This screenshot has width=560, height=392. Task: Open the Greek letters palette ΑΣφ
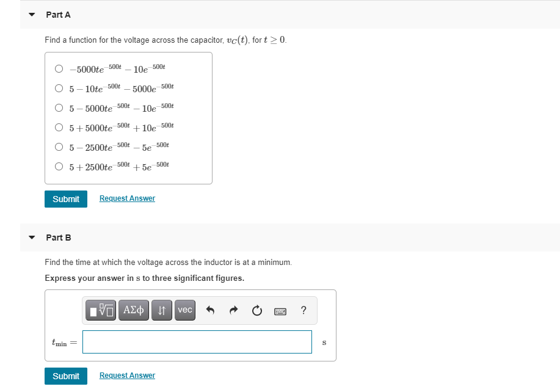tap(133, 310)
